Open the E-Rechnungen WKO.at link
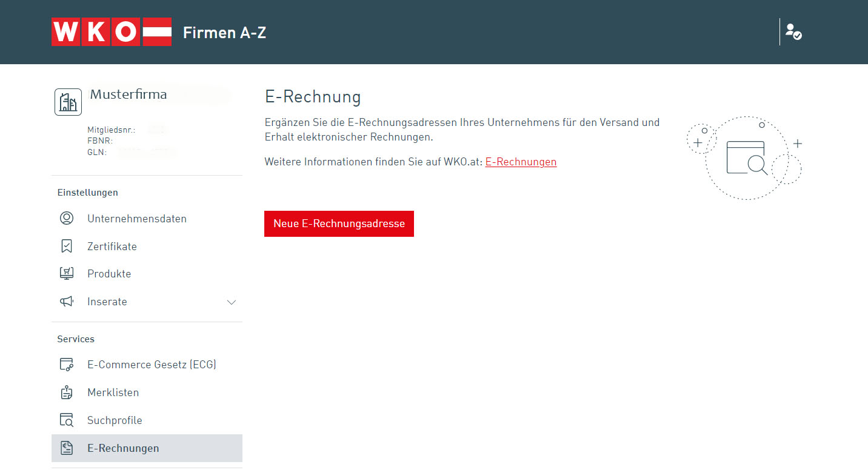This screenshot has width=868, height=470. 520,162
